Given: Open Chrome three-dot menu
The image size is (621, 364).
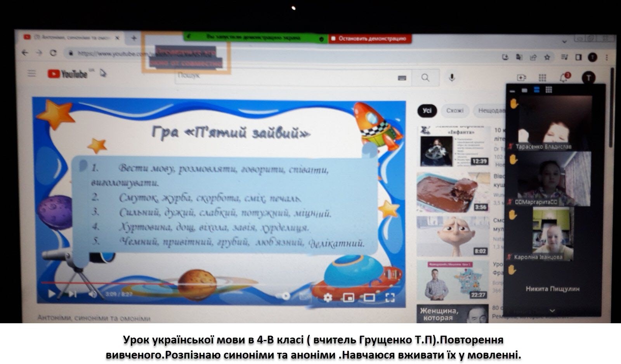Looking at the screenshot, I should [607, 57].
